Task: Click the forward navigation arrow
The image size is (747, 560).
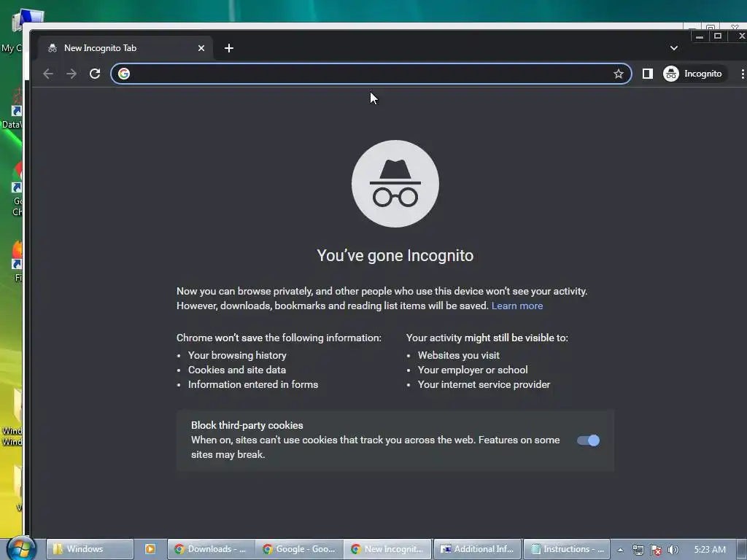Action: point(71,74)
